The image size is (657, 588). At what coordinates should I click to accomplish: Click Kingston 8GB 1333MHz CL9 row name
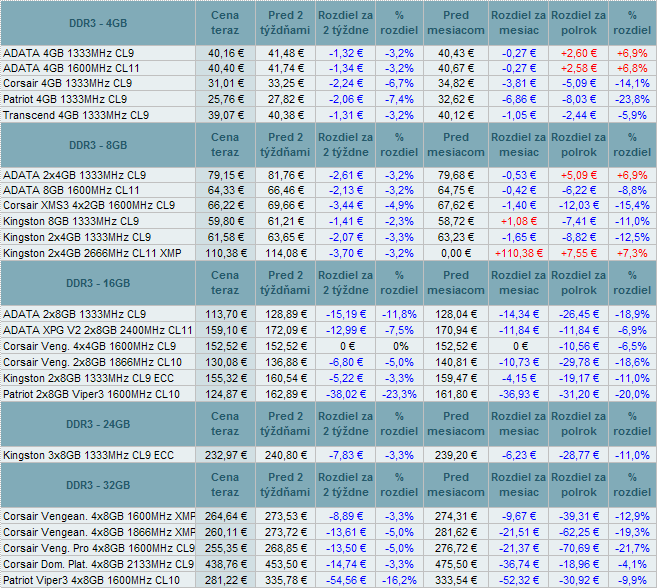click(71, 221)
